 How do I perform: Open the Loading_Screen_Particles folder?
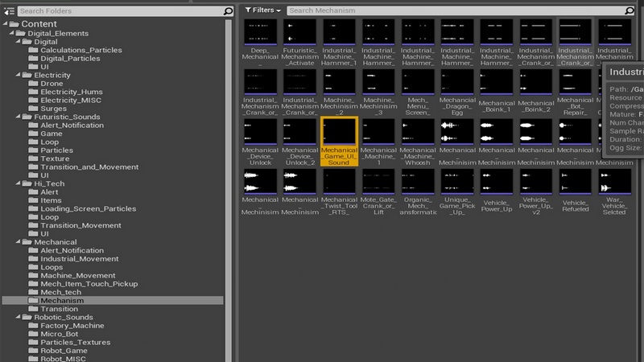coord(86,208)
